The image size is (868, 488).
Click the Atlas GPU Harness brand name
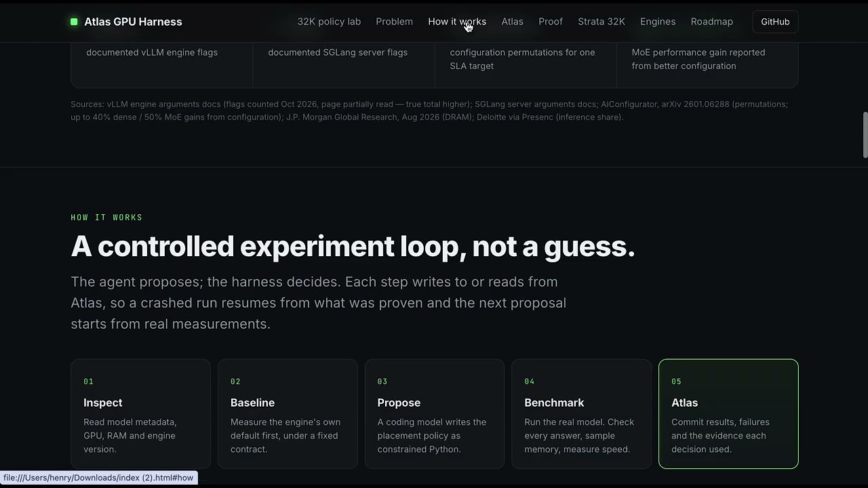133,22
